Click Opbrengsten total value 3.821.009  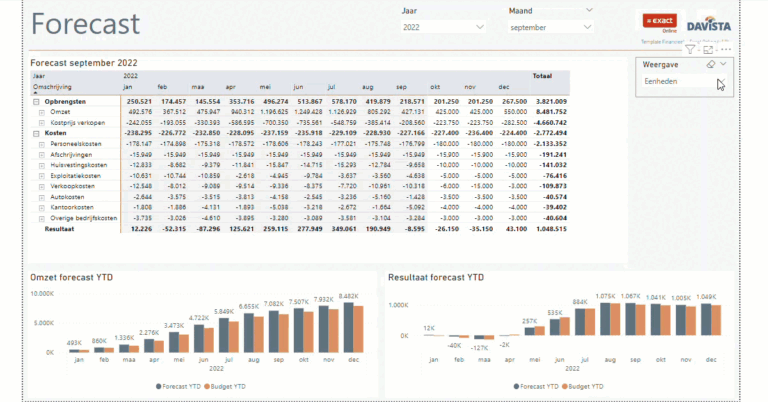click(552, 102)
